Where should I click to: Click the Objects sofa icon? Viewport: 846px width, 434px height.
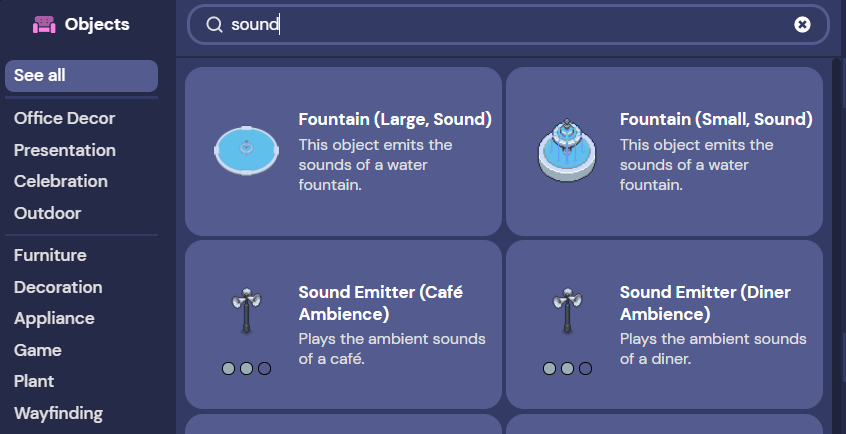coord(44,24)
